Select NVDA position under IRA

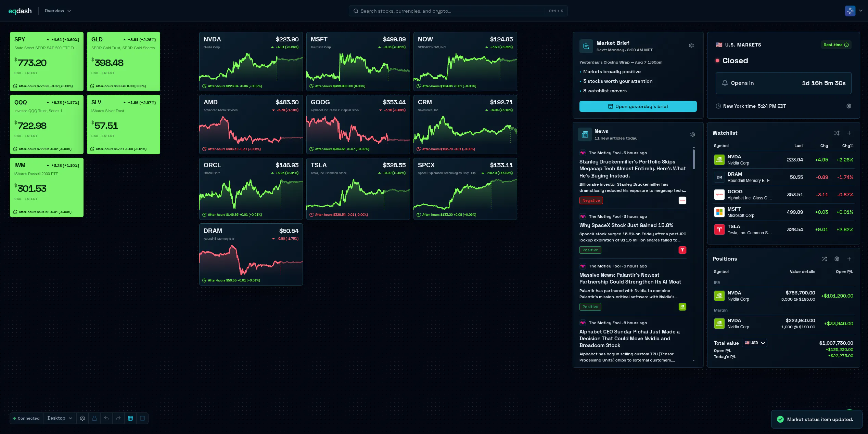tap(783, 296)
